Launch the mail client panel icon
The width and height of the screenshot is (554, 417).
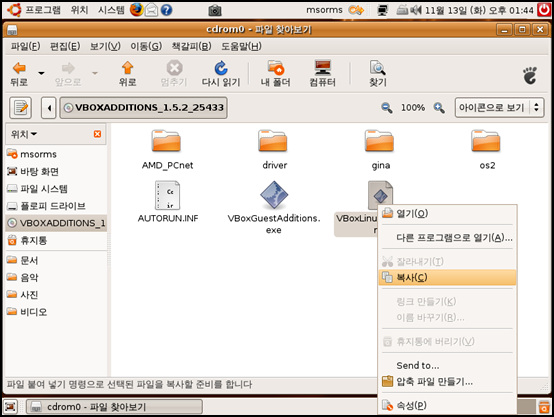(152, 10)
